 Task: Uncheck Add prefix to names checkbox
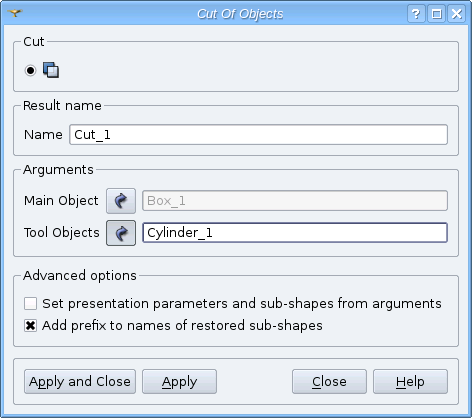coord(30,325)
